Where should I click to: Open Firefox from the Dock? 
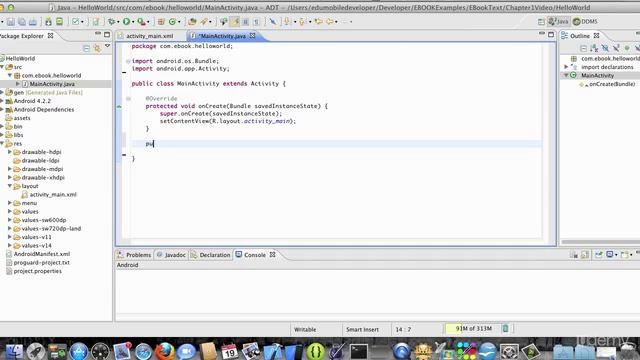point(165,351)
